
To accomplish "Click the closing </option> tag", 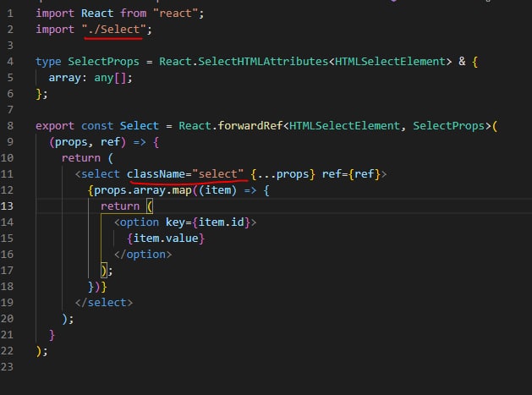I will point(143,255).
